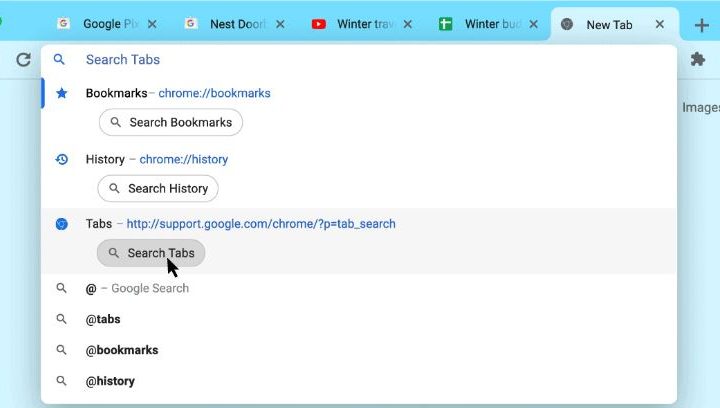Close the Nest Doorbell tab

pyautogui.click(x=280, y=24)
